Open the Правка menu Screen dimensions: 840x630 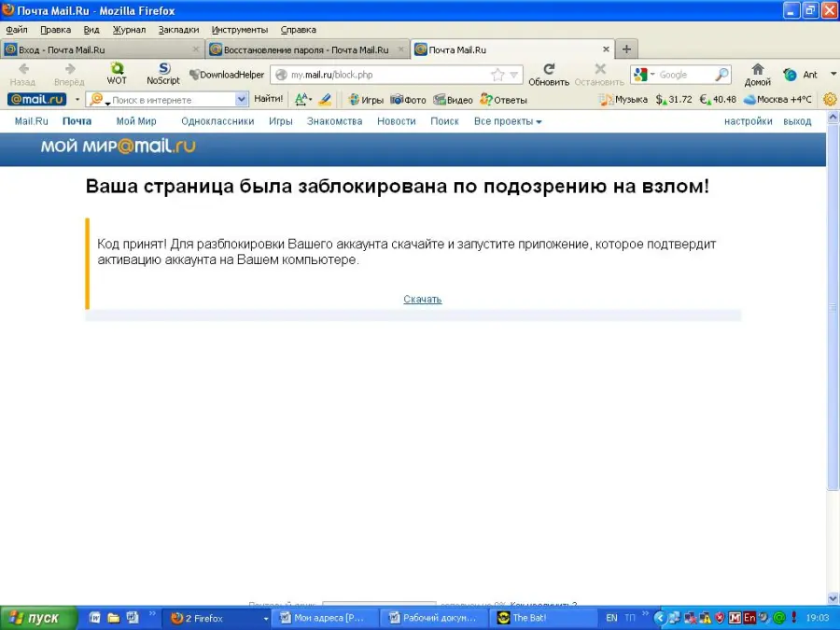pos(56,30)
